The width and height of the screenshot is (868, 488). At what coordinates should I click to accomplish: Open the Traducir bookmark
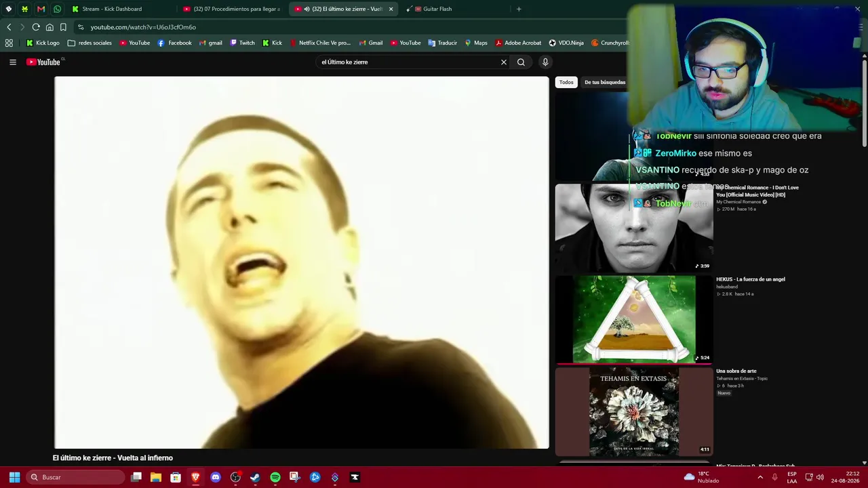[x=442, y=43]
